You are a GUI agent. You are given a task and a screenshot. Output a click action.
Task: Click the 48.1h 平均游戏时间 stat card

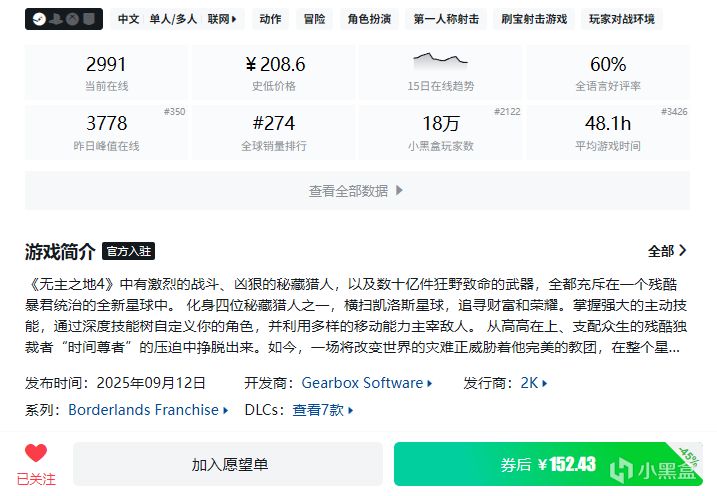pyautogui.click(x=608, y=132)
